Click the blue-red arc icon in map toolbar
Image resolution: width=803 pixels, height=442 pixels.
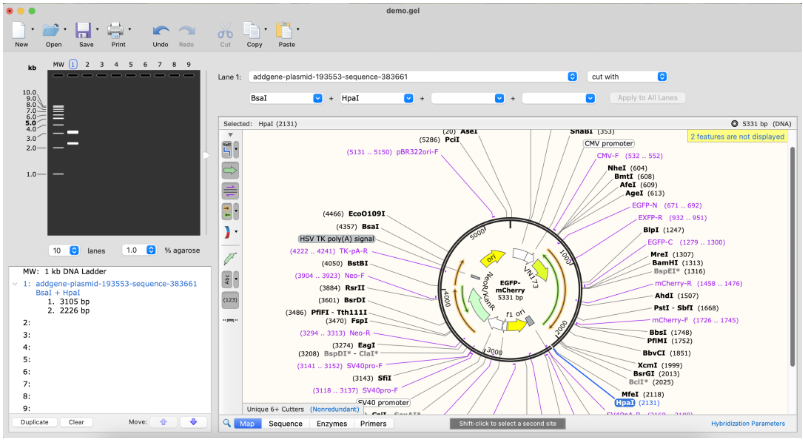click(x=227, y=232)
